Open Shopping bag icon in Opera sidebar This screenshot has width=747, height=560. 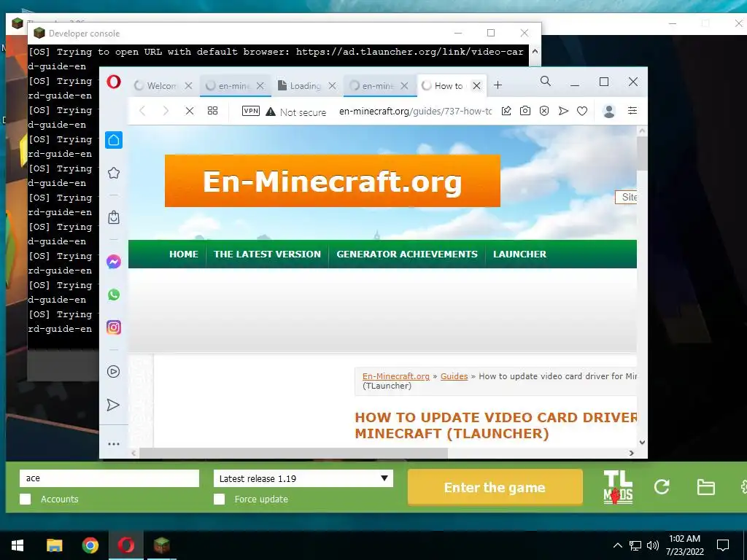coord(114,217)
